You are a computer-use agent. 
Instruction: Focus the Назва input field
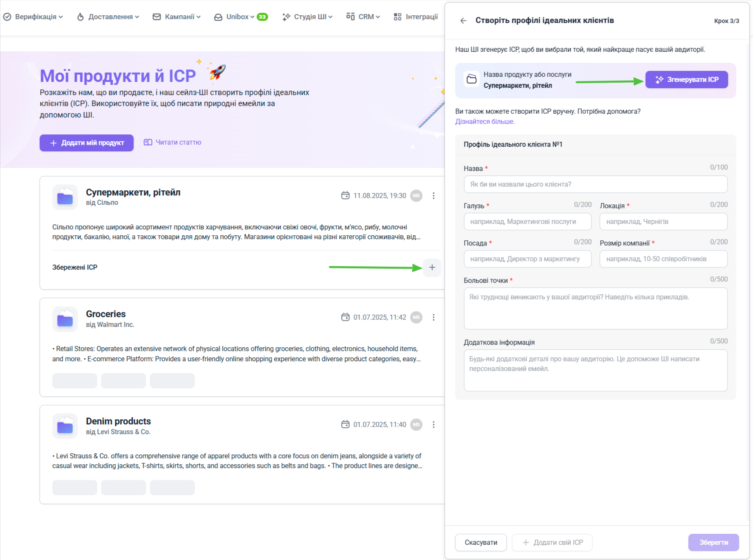point(595,184)
